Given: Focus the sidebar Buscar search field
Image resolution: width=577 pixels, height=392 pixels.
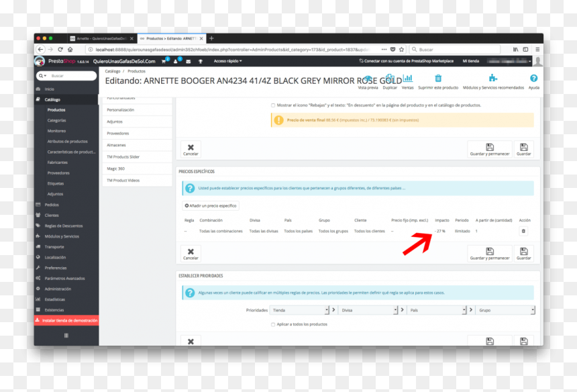Looking at the screenshot, I should click(72, 76).
